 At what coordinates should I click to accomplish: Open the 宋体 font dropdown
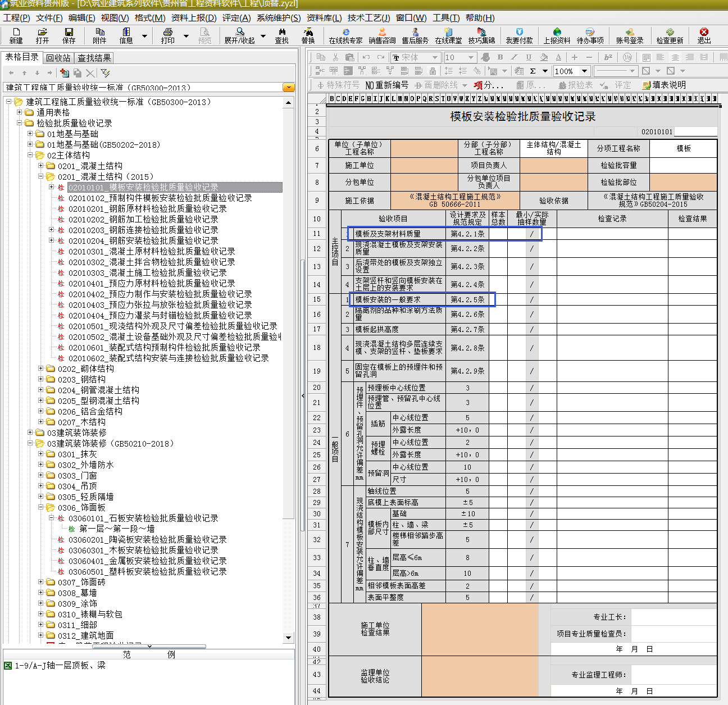click(435, 57)
